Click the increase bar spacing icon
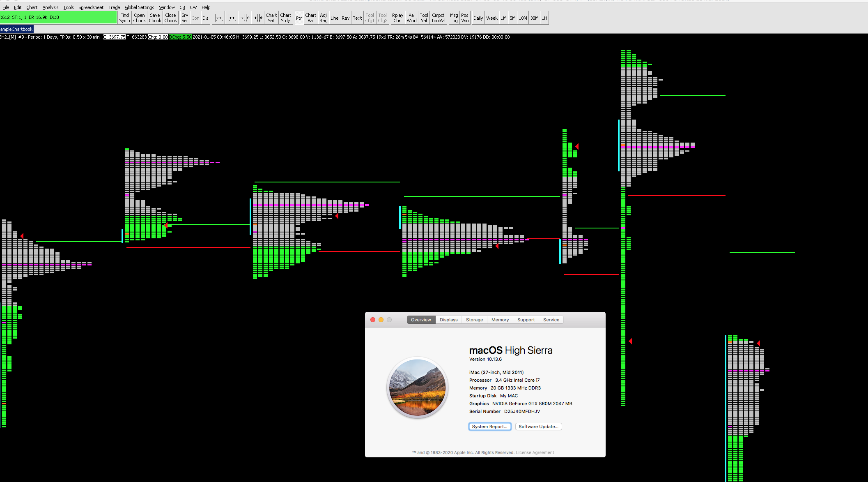 click(x=218, y=18)
